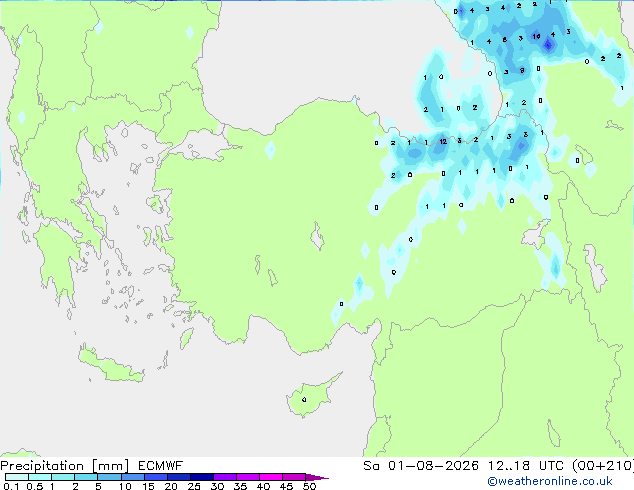Pick the legend swatch for 45 to 50 mm
This screenshot has height=490, width=634.
click(x=294, y=477)
